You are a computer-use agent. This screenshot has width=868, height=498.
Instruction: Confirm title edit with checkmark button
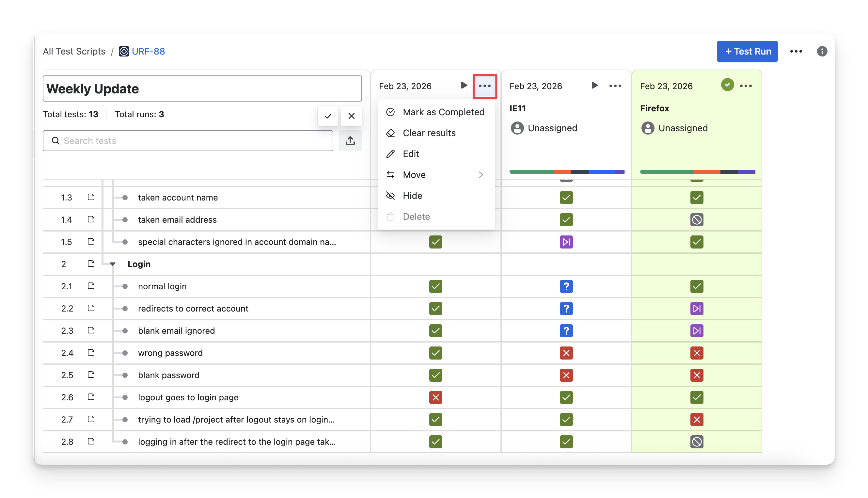tap(327, 116)
